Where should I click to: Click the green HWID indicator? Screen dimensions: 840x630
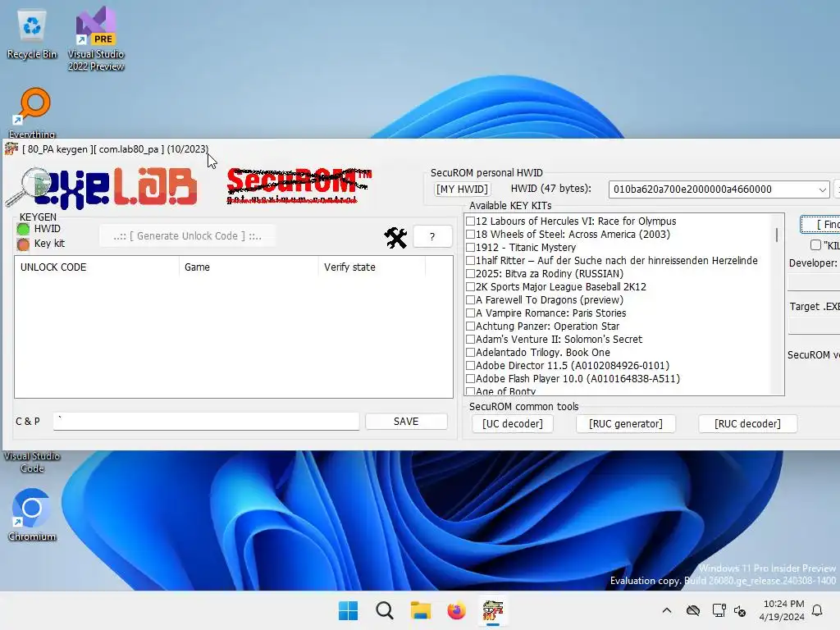pyautogui.click(x=23, y=230)
